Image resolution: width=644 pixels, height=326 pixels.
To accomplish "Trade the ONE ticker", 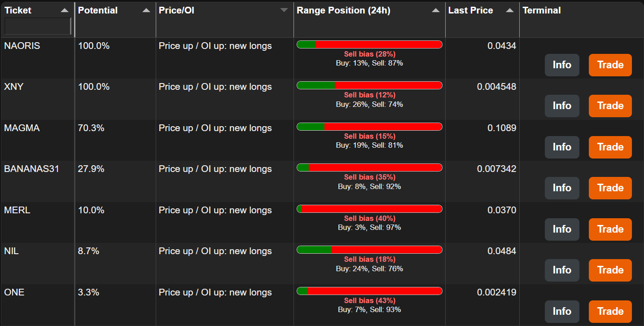I will pos(610,312).
